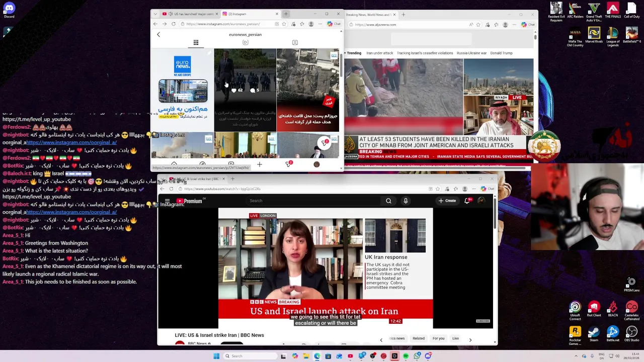The width and height of the screenshot is (644, 362).
Task: Select For you chip on YouTube
Action: click(x=438, y=339)
